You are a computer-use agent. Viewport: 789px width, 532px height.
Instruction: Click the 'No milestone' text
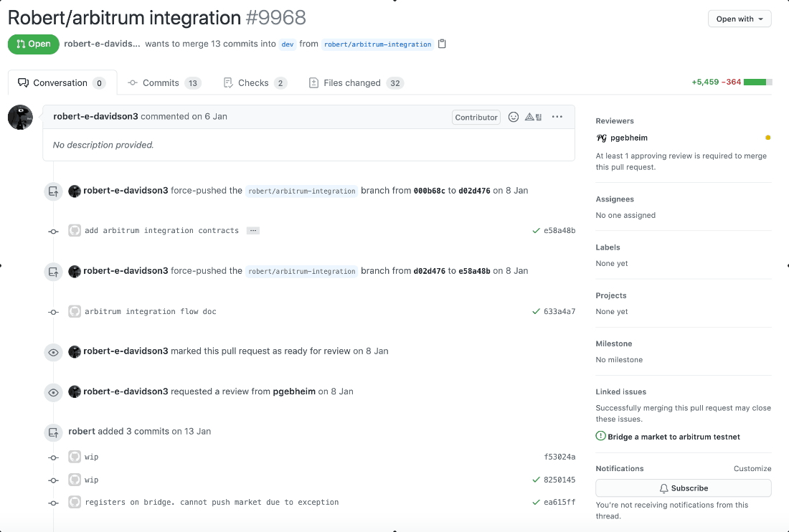(x=619, y=359)
